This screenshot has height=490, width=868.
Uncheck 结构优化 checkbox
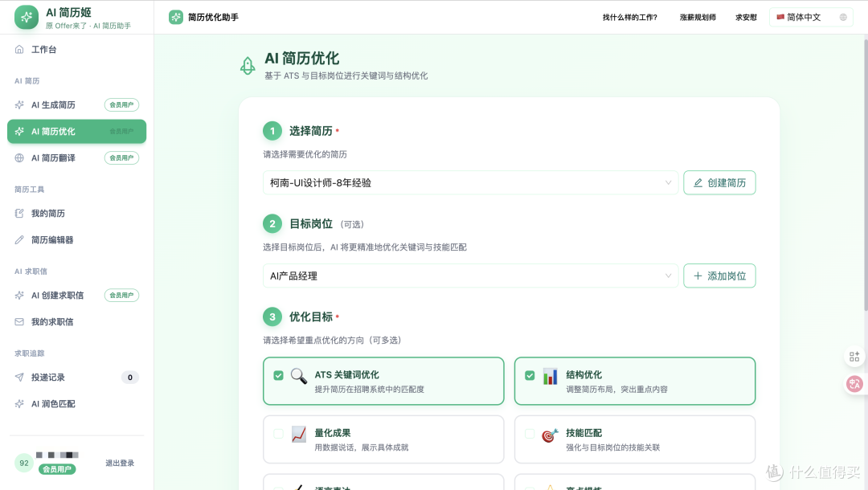[x=530, y=375]
